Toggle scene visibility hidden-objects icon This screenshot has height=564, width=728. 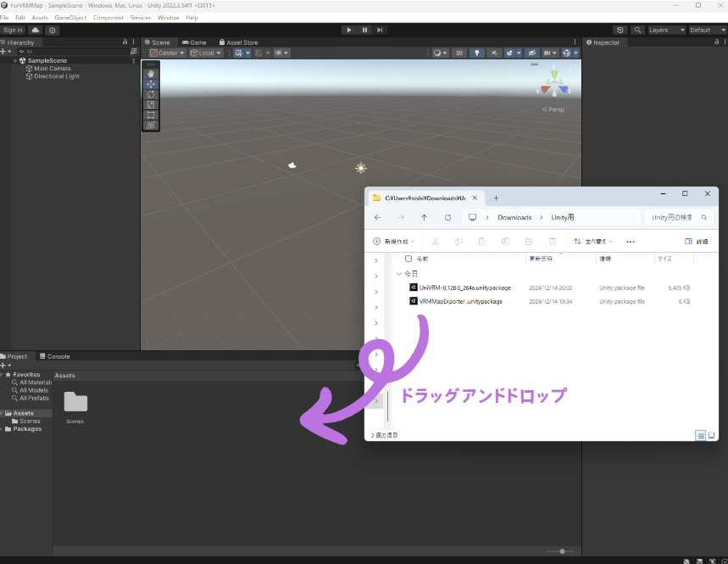tap(532, 53)
